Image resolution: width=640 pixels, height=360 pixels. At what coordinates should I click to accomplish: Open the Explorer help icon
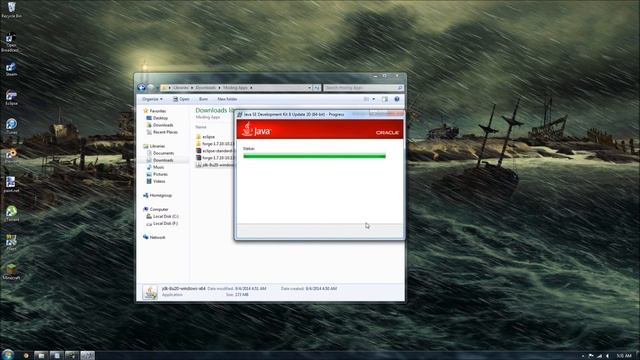coord(397,99)
